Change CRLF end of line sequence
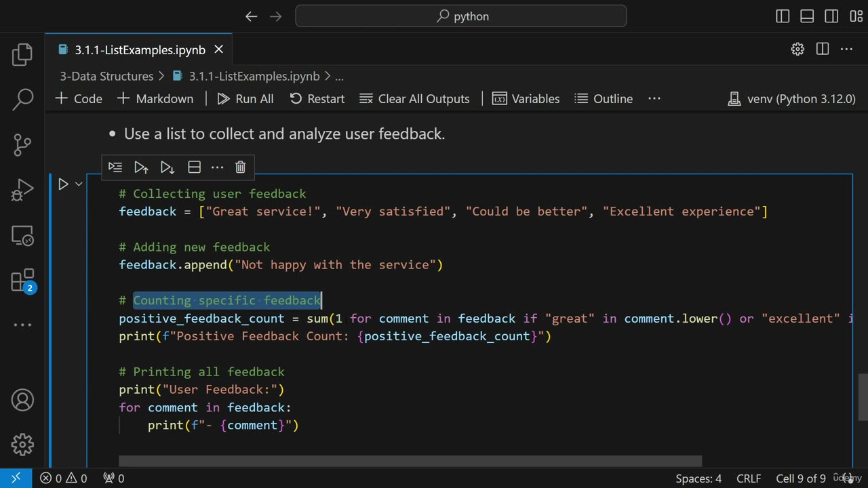This screenshot has height=488, width=868. pos(749,479)
